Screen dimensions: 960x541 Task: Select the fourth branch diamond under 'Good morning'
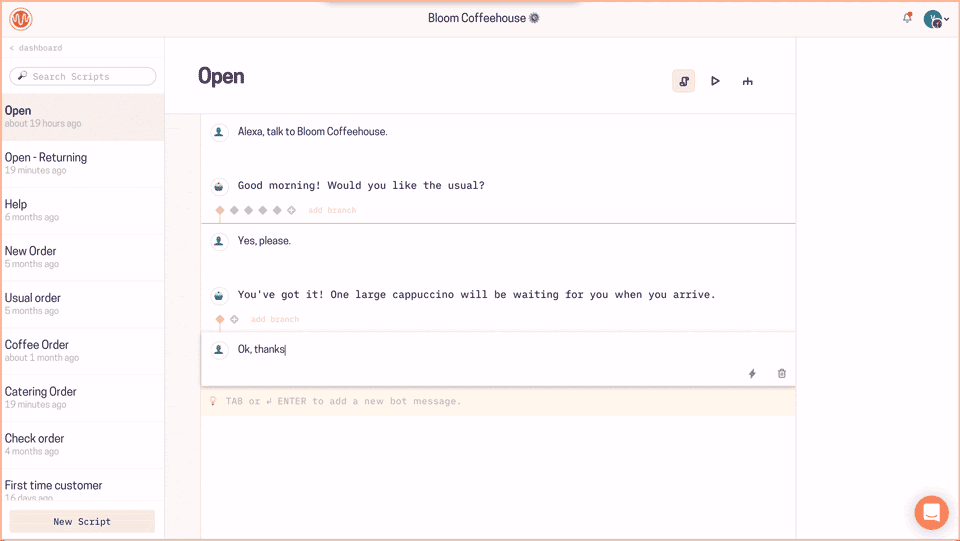(263, 210)
